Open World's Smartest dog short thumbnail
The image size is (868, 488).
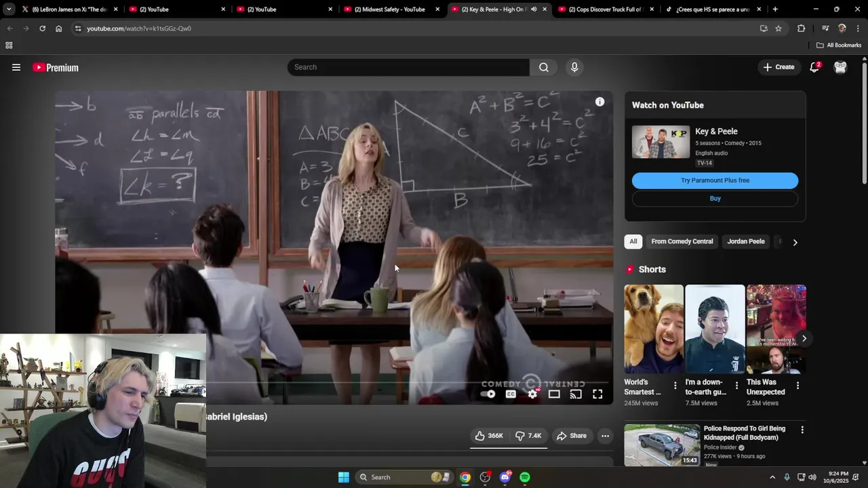click(x=654, y=329)
